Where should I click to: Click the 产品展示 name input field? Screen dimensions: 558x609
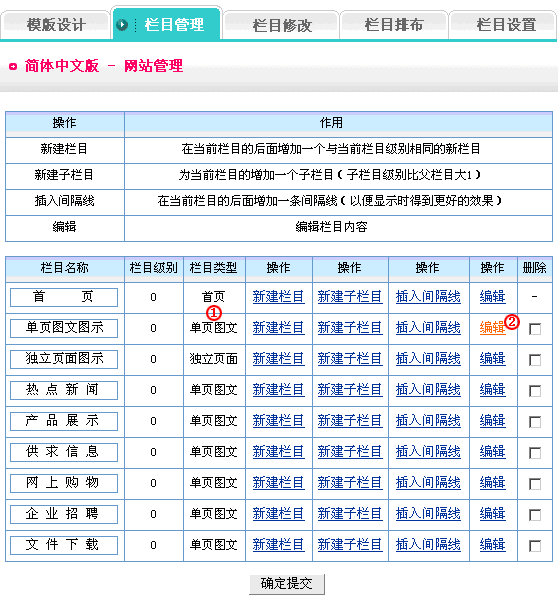(x=64, y=421)
